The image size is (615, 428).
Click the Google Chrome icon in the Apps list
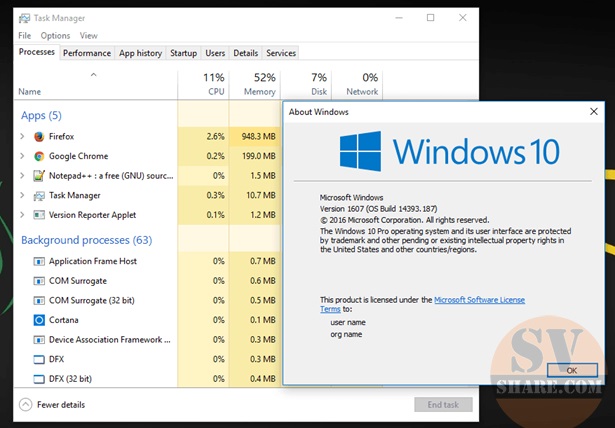39,156
